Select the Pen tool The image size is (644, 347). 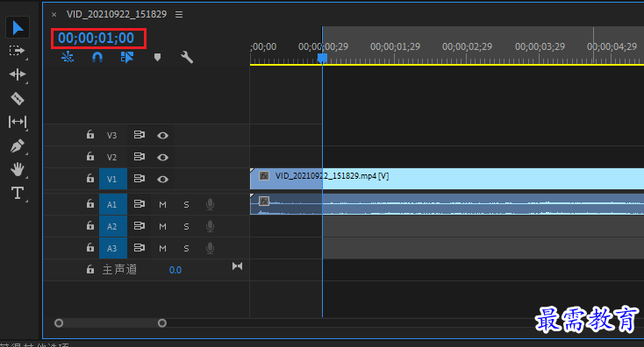pyautogui.click(x=18, y=145)
